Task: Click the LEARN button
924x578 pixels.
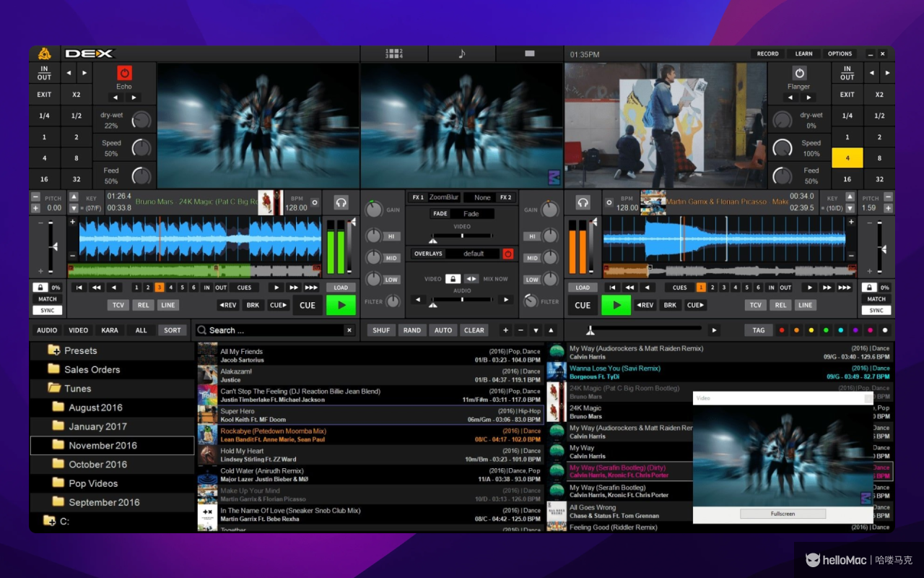Action: (x=803, y=53)
